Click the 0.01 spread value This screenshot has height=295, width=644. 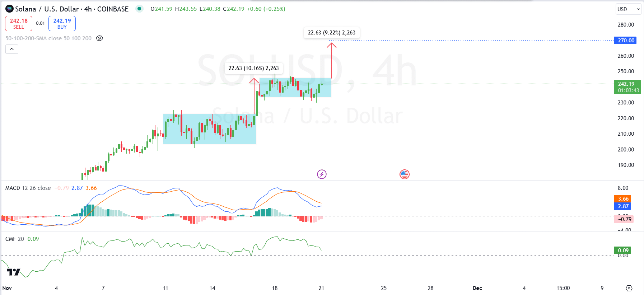(x=40, y=23)
